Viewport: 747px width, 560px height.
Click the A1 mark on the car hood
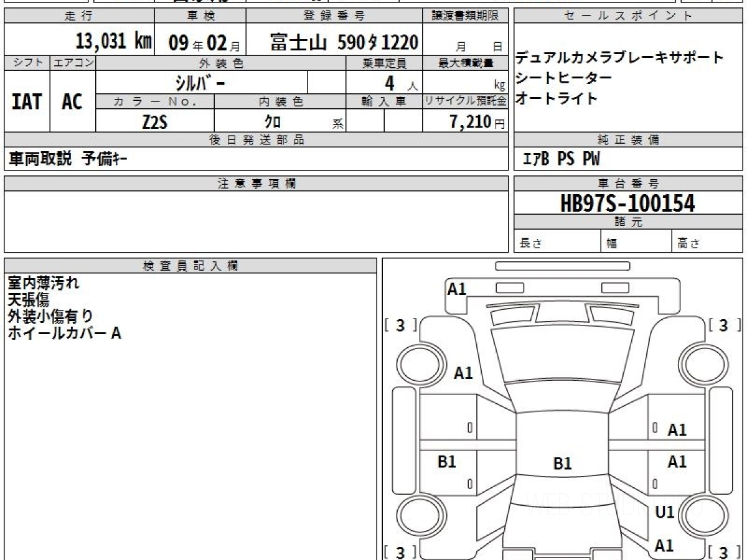(x=463, y=373)
